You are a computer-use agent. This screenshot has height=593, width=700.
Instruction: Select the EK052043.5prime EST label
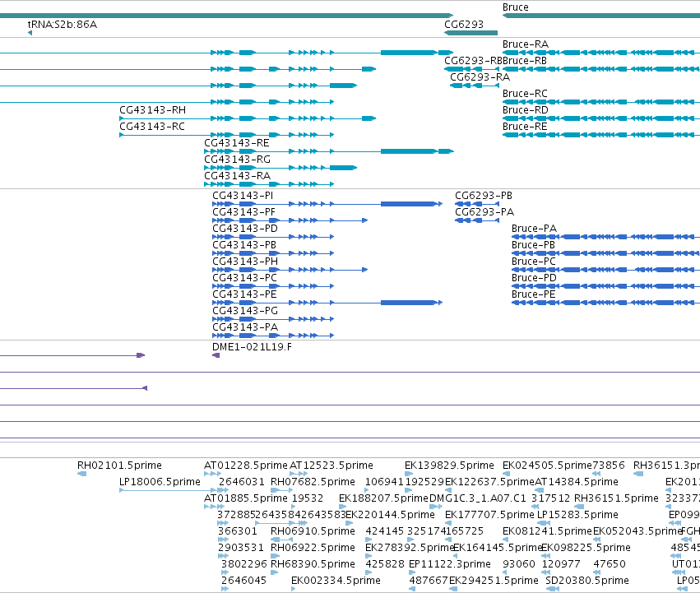tap(637, 531)
